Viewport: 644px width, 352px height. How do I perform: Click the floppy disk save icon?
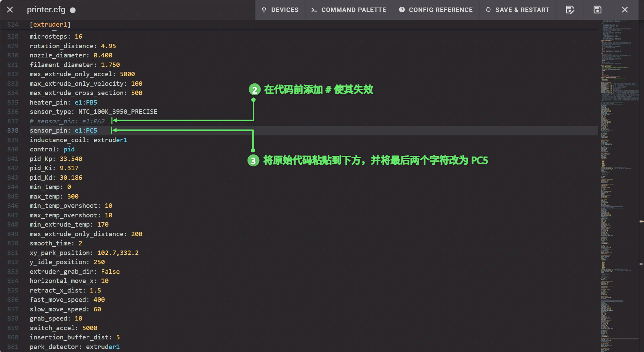597,10
